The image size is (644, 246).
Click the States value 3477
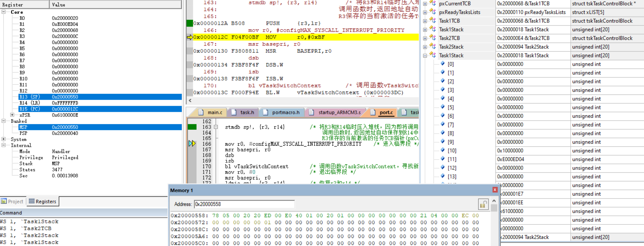coord(57,170)
